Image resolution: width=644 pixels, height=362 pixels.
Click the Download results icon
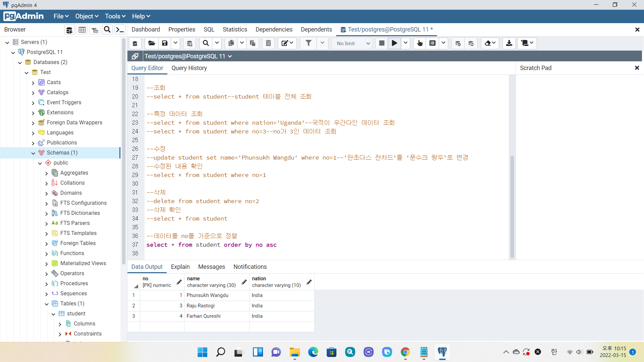coord(509,43)
